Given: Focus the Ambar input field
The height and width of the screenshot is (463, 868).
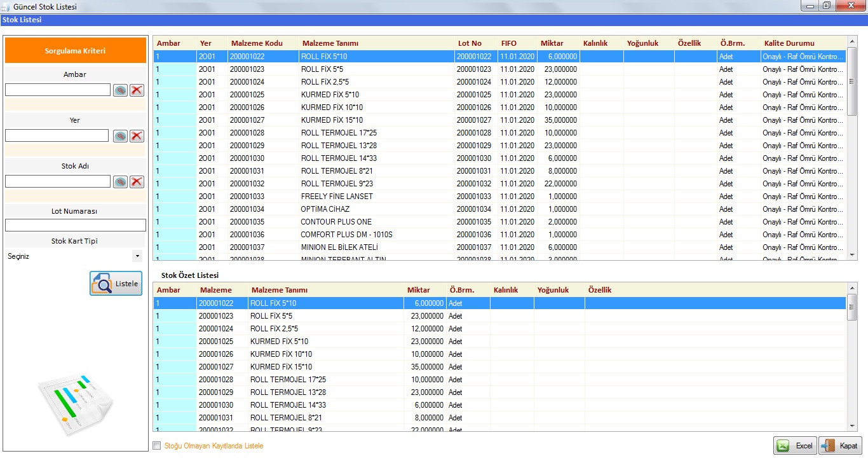Looking at the screenshot, I should (58, 90).
